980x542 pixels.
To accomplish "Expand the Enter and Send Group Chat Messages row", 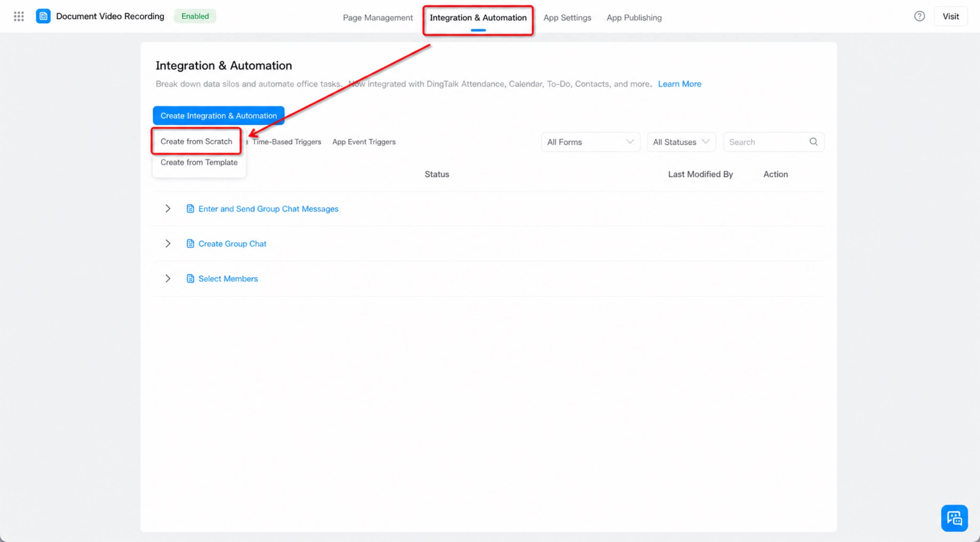I will [168, 208].
